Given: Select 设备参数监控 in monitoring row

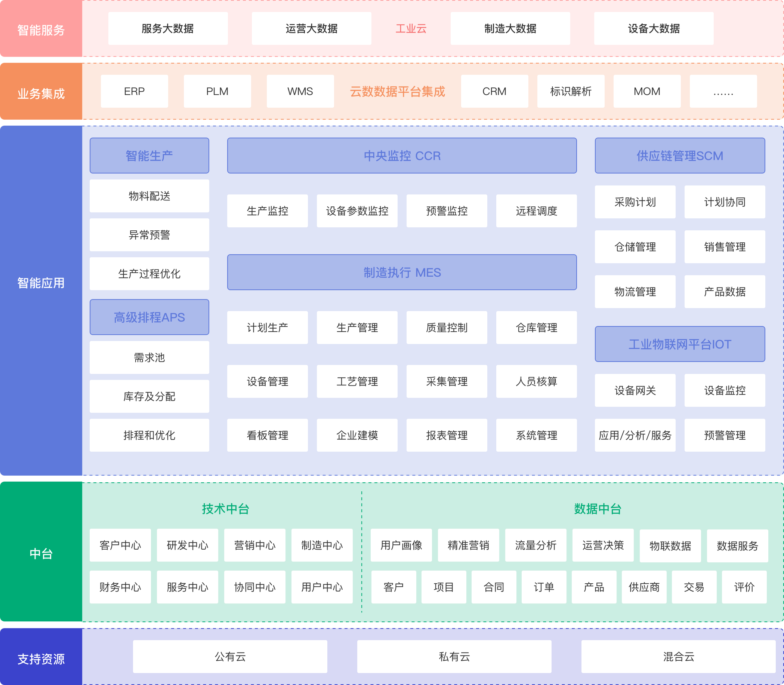Looking at the screenshot, I should click(357, 211).
